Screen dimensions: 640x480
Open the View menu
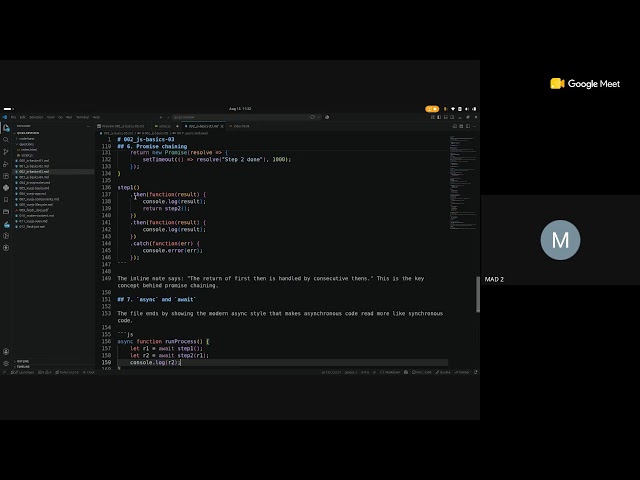pos(51,117)
